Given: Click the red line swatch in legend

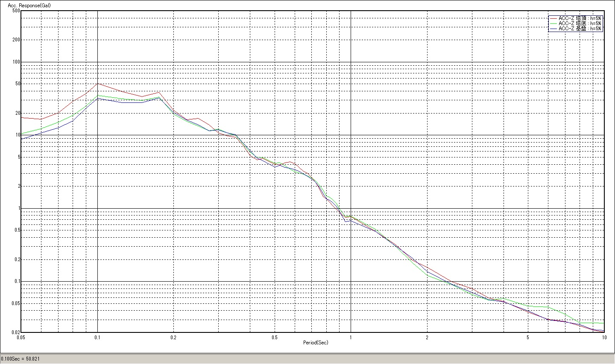Looking at the screenshot, I should pyautogui.click(x=553, y=18).
